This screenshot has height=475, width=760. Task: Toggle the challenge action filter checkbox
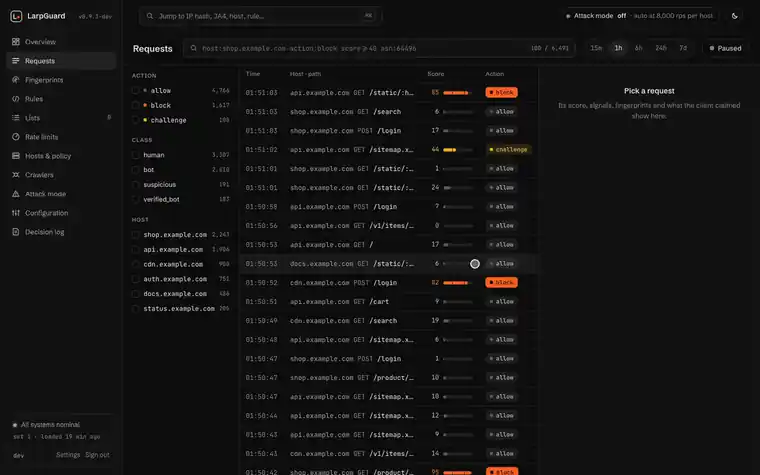pyautogui.click(x=136, y=120)
